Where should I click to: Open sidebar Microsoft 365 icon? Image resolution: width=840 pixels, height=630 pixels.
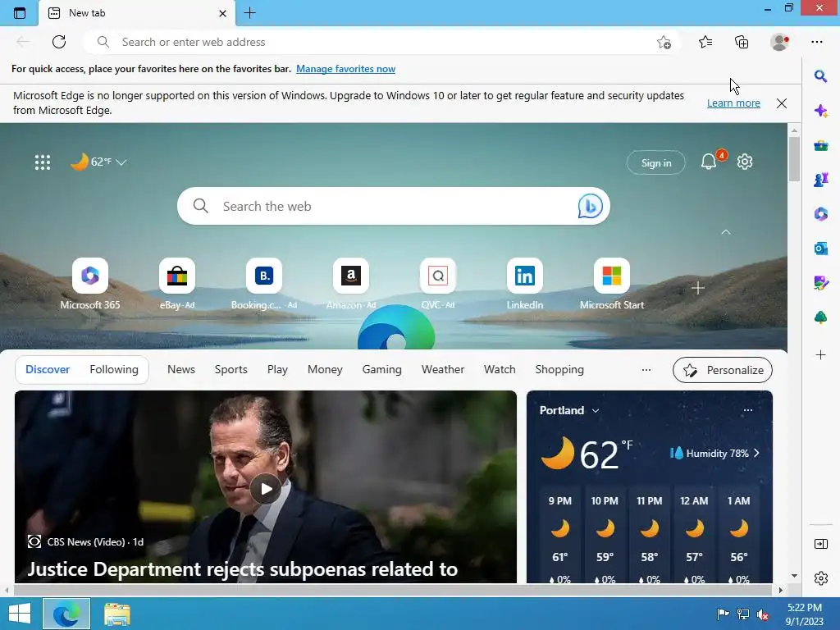[x=820, y=214]
